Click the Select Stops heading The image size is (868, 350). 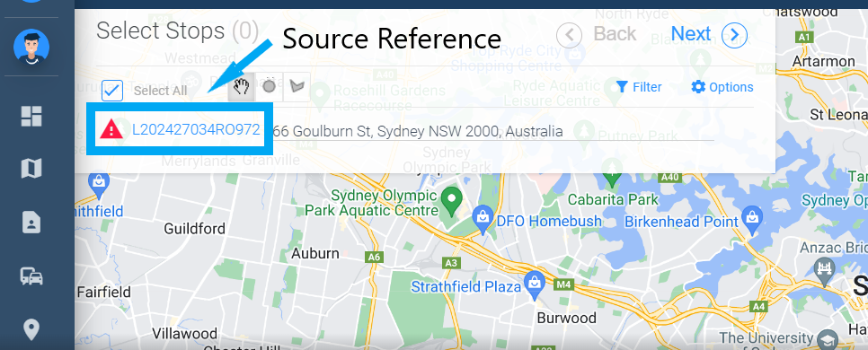click(177, 31)
